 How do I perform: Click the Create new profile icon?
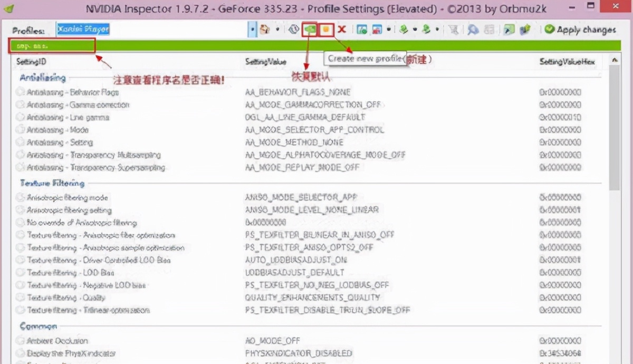pos(310,30)
